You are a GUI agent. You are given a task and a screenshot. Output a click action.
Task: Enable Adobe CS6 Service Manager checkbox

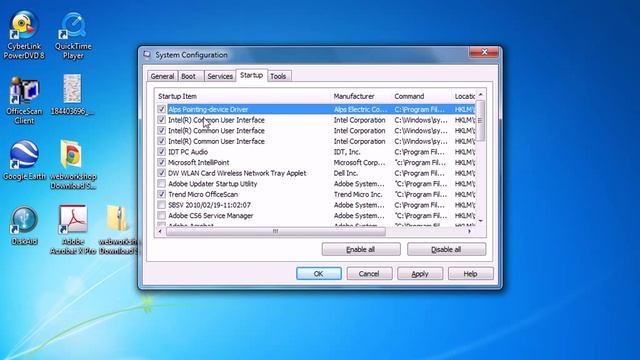tap(162, 216)
